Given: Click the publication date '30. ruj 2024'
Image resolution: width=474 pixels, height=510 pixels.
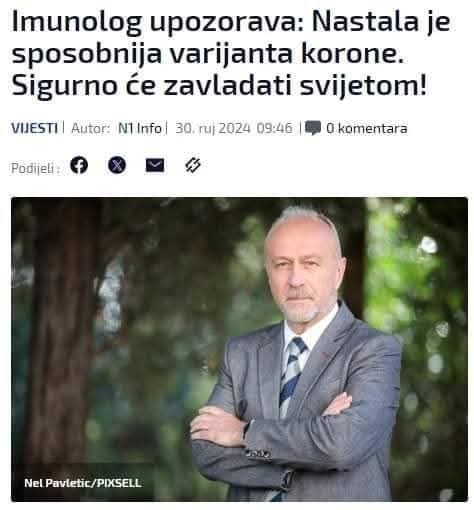Looking at the screenshot, I should tap(213, 128).
